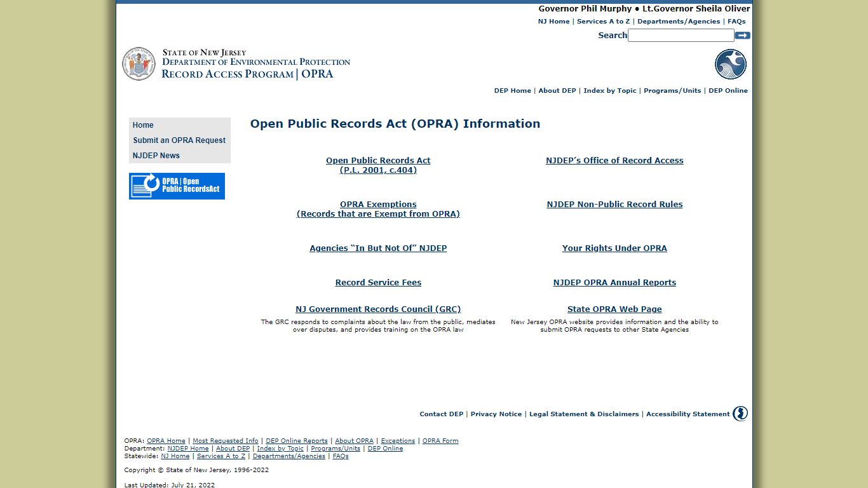Click NJ Home in Statewide footer row

tap(175, 456)
